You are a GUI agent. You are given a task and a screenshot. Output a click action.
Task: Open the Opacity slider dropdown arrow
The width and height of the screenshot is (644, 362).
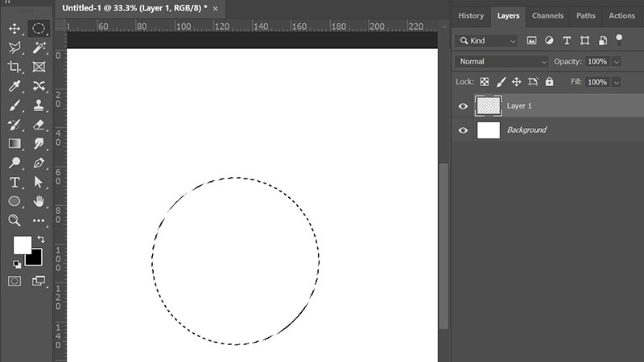click(x=616, y=62)
